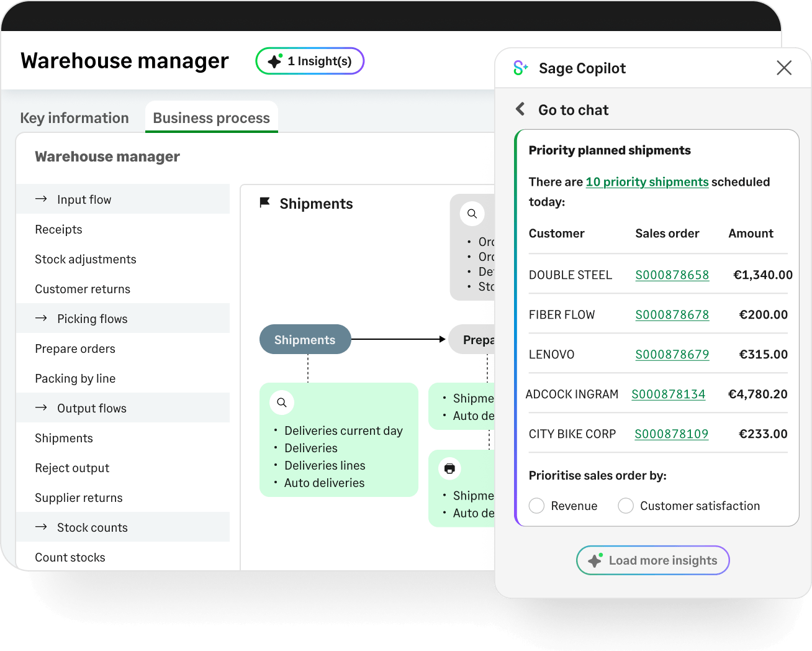Click the €200.00 amount
This screenshot has height=651, width=812.
pyautogui.click(x=763, y=315)
